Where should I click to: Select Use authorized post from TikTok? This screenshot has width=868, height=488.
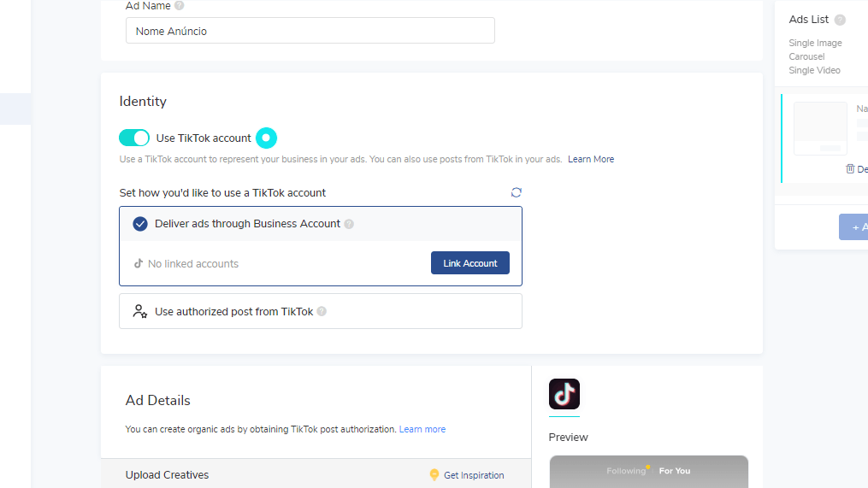click(321, 311)
